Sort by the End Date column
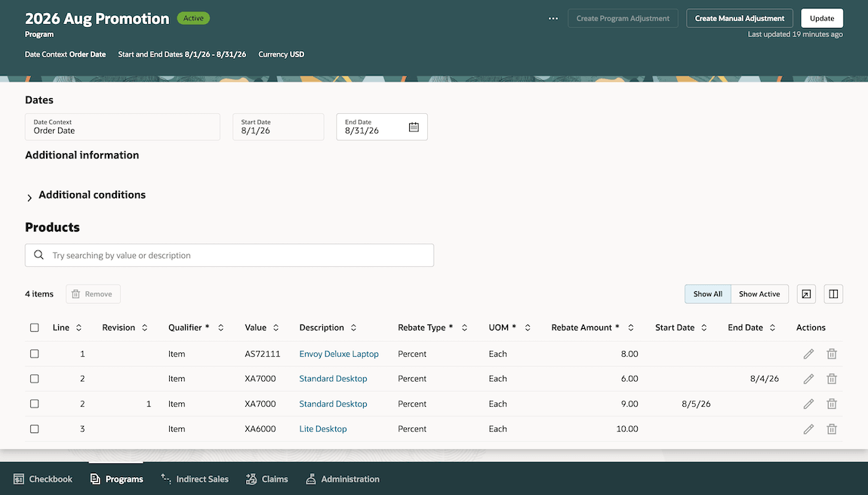This screenshot has height=495, width=868. pyautogui.click(x=772, y=327)
